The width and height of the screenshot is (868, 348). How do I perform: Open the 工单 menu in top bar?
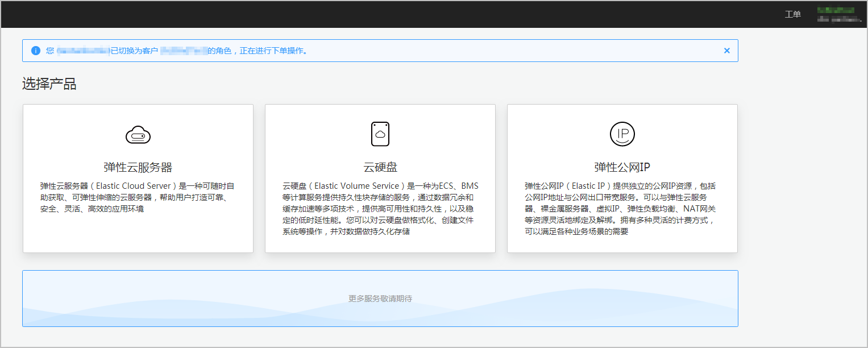pos(792,14)
